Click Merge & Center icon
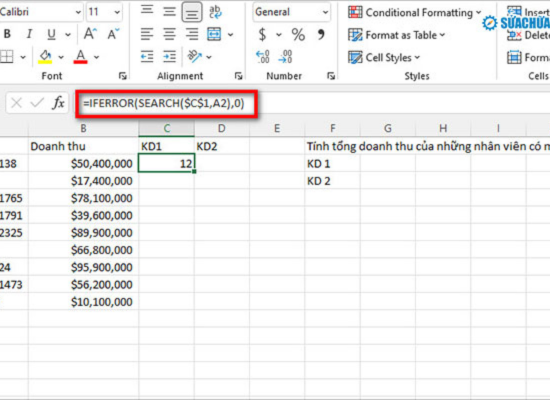Screen dimensions: 550x400 [x=214, y=34]
